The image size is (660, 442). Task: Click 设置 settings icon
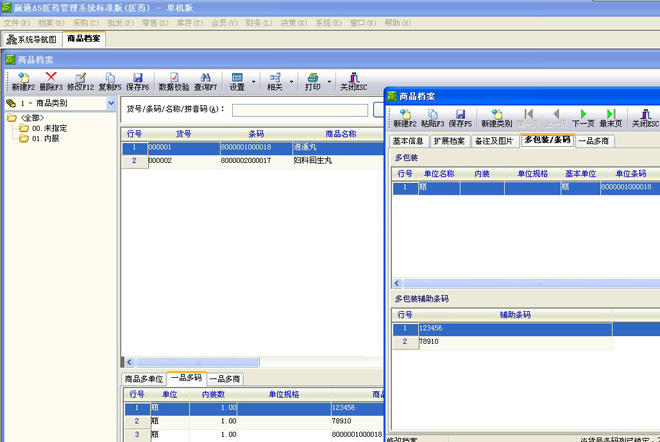tap(237, 81)
